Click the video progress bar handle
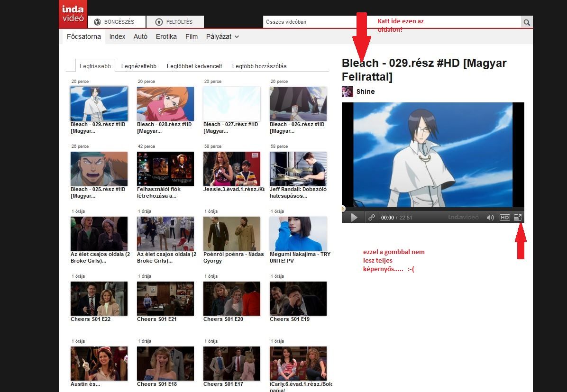Viewport: 567px width, 392px height. click(343, 209)
